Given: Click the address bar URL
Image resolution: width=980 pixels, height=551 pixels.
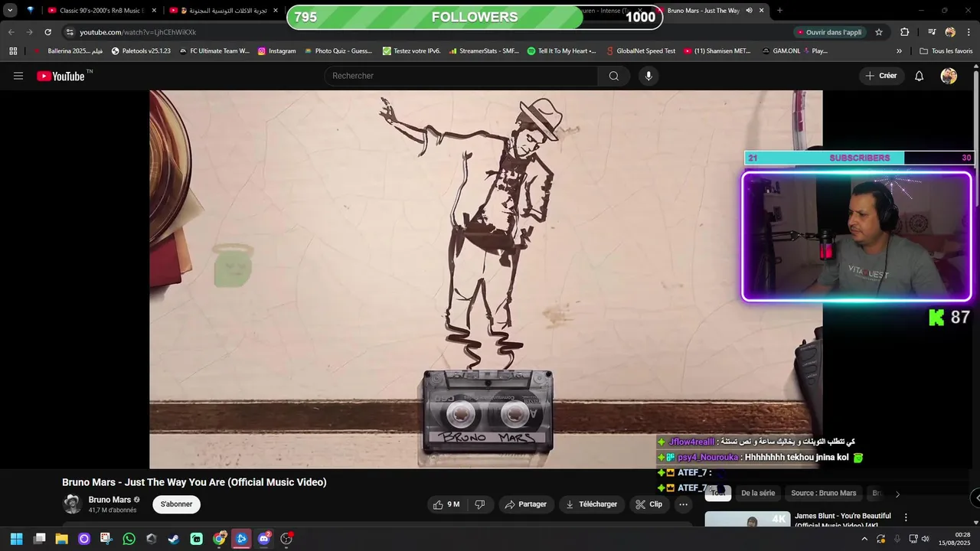Looking at the screenshot, I should click(x=138, y=32).
